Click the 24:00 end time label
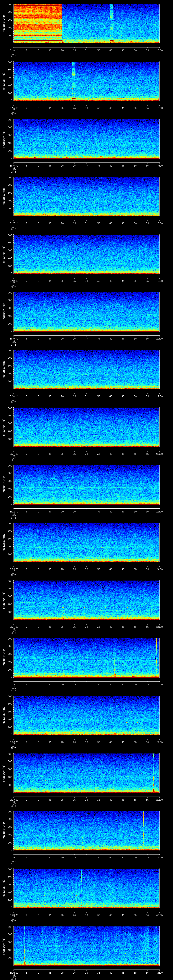Screen dimensions: 173x980 click(160, 569)
